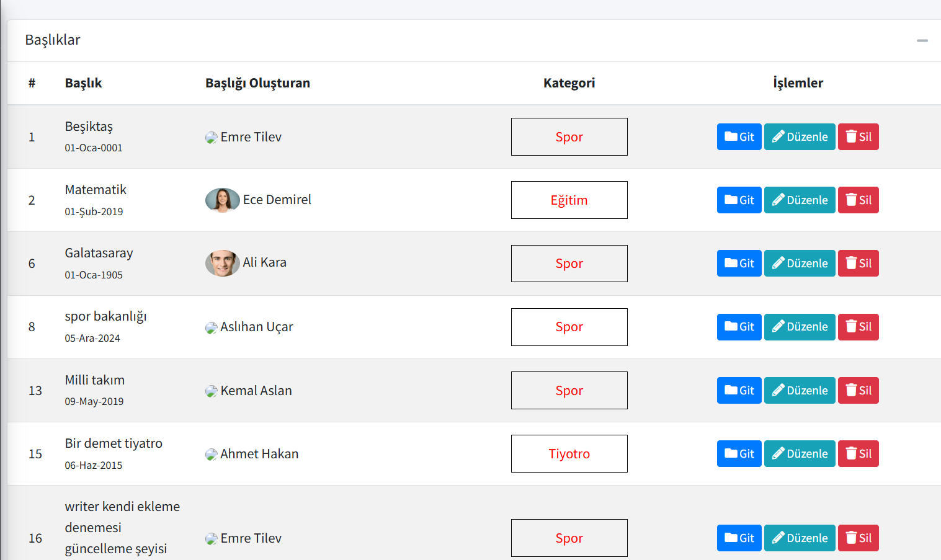Click pencil icon in Milli takım row

(x=778, y=390)
